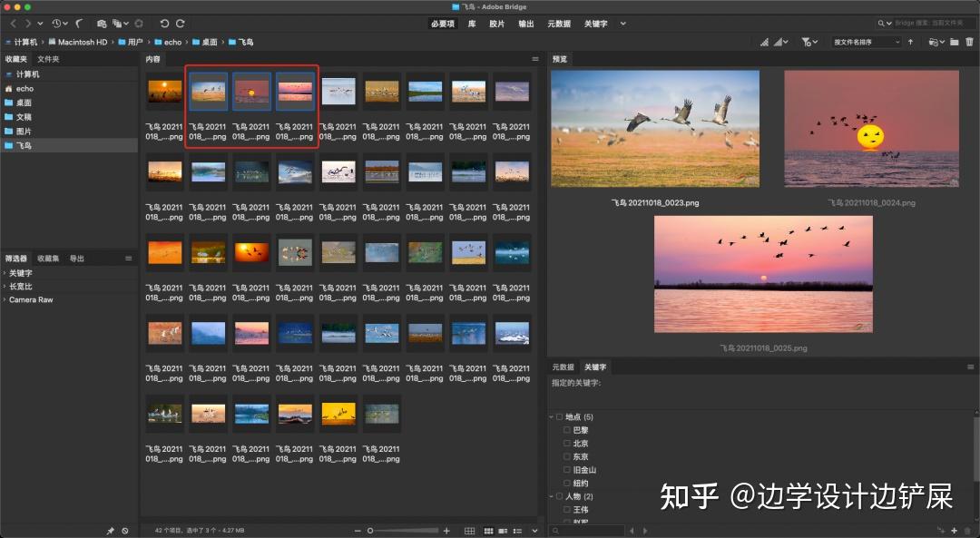Click the Delete item trash icon
Image resolution: width=980 pixels, height=538 pixels.
970,42
